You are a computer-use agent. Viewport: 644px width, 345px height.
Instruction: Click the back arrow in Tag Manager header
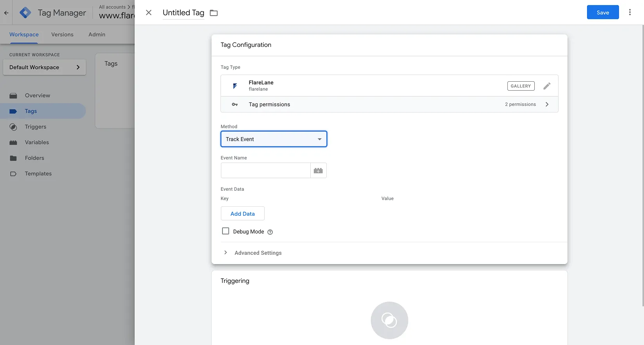[6, 13]
